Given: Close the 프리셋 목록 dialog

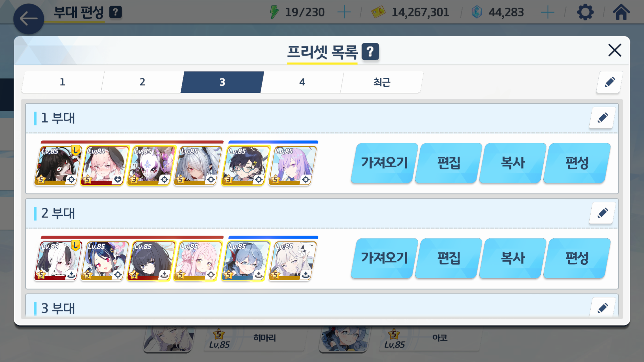Looking at the screenshot, I should [x=615, y=50].
